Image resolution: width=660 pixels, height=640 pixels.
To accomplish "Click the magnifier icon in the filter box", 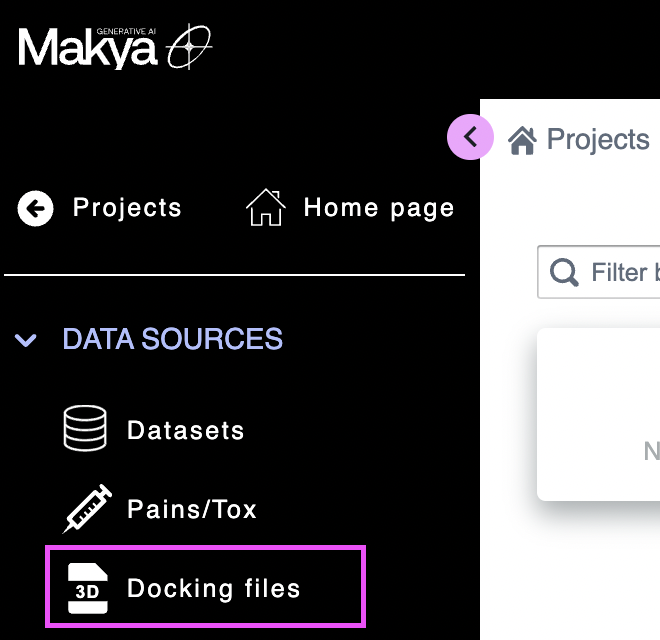I will pyautogui.click(x=564, y=272).
